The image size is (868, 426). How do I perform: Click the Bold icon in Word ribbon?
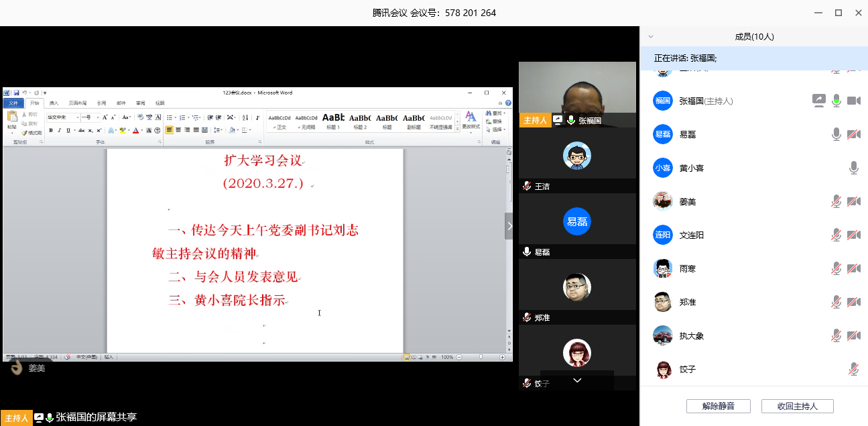click(x=50, y=130)
